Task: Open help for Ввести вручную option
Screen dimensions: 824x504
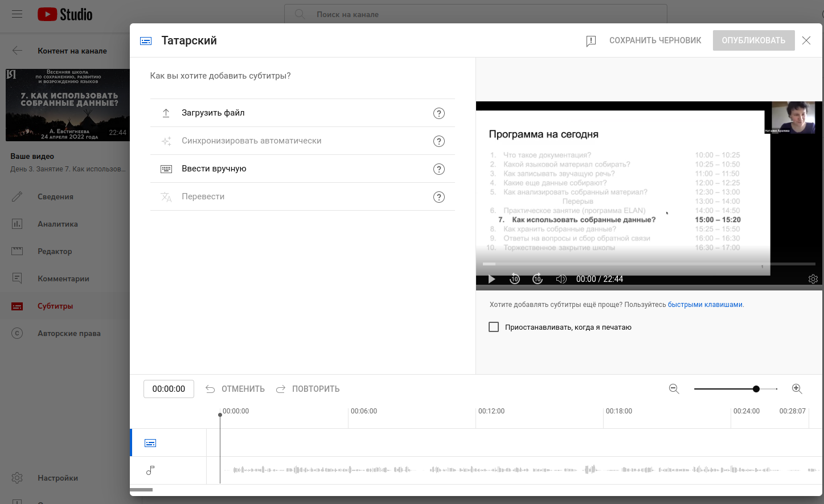Action: [x=438, y=169]
